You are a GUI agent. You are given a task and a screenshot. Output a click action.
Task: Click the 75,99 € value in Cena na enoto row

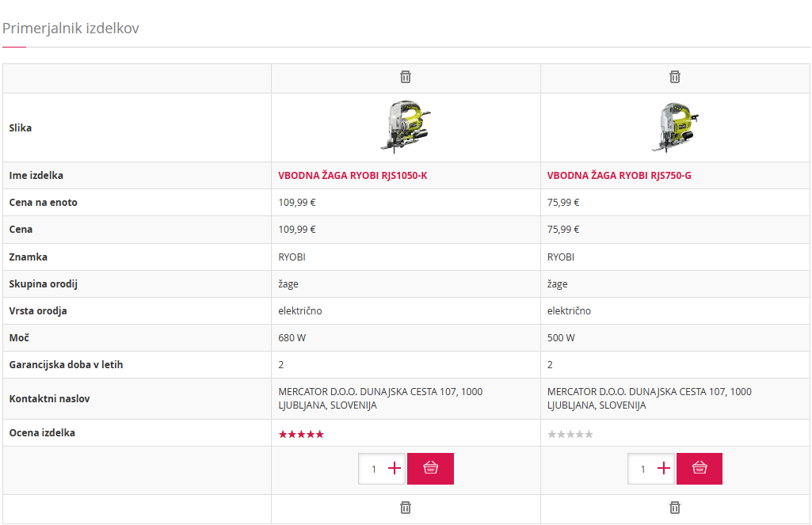point(563,203)
